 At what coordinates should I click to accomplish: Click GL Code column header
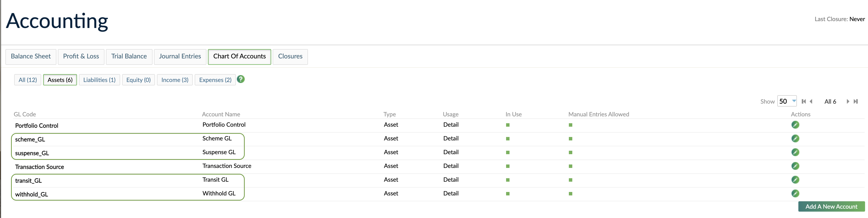[25, 114]
